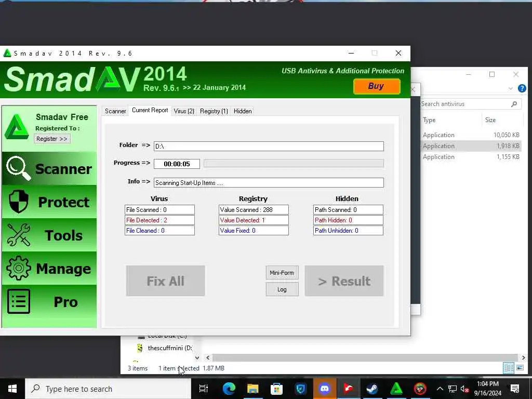
Task: Click the Register >> button
Action: 52,139
